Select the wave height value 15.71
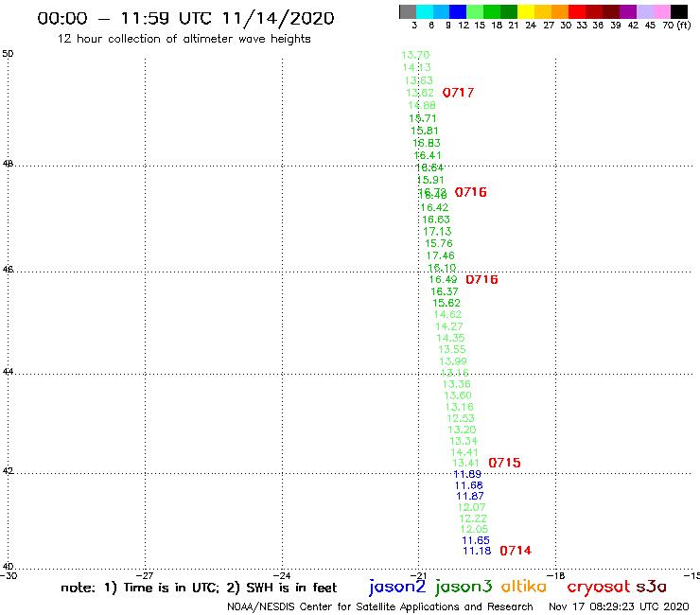The width and height of the screenshot is (700, 615). 422,118
